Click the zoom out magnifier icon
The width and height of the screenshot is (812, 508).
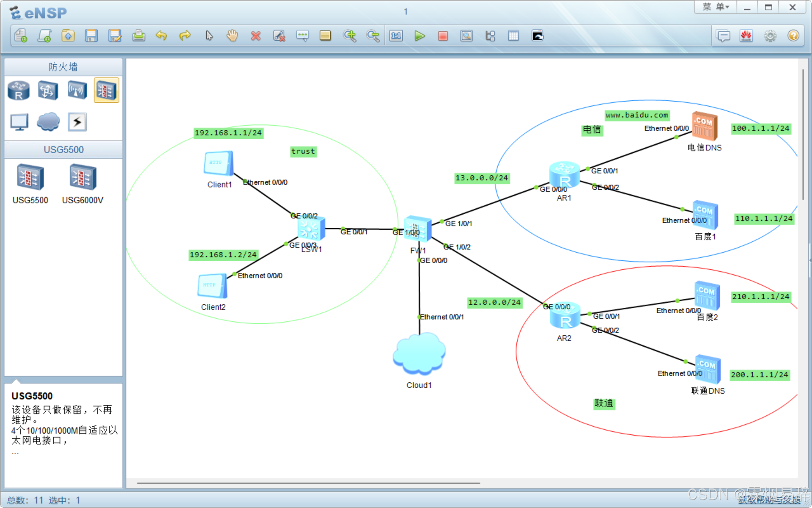point(373,36)
